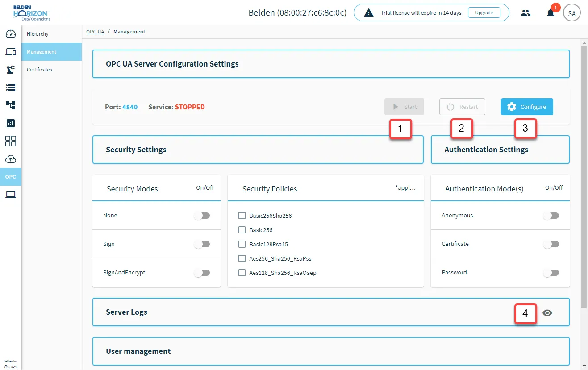Click the Restart service button
Screen dimensions: 588x370
[462, 107]
